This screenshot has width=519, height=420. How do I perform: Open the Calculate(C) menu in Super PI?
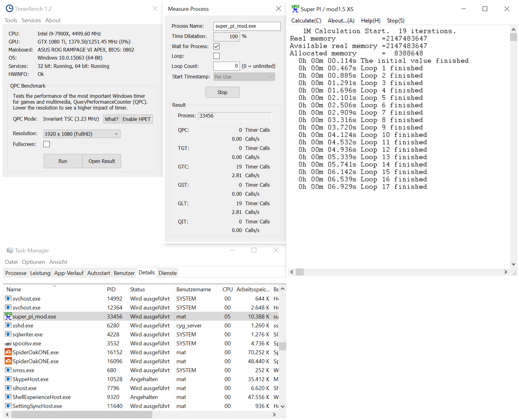(x=306, y=21)
